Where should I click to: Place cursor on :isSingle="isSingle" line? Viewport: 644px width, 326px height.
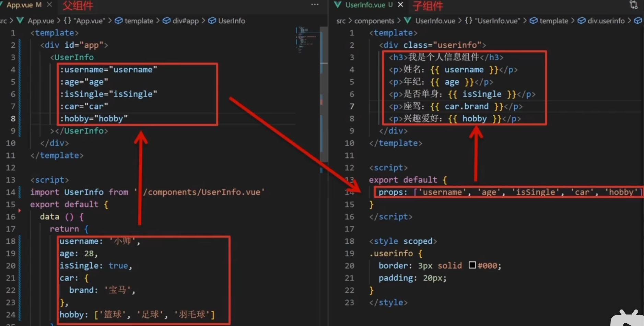coord(108,94)
